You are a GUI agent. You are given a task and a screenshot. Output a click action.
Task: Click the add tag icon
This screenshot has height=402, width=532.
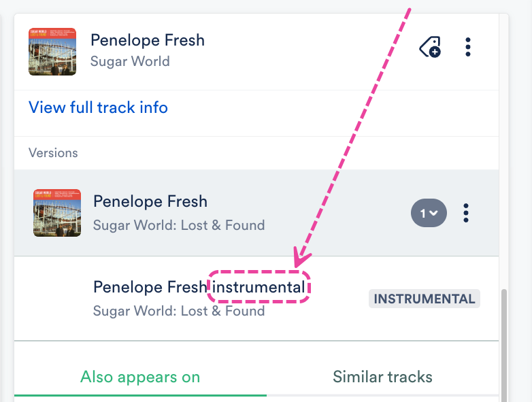click(x=430, y=48)
